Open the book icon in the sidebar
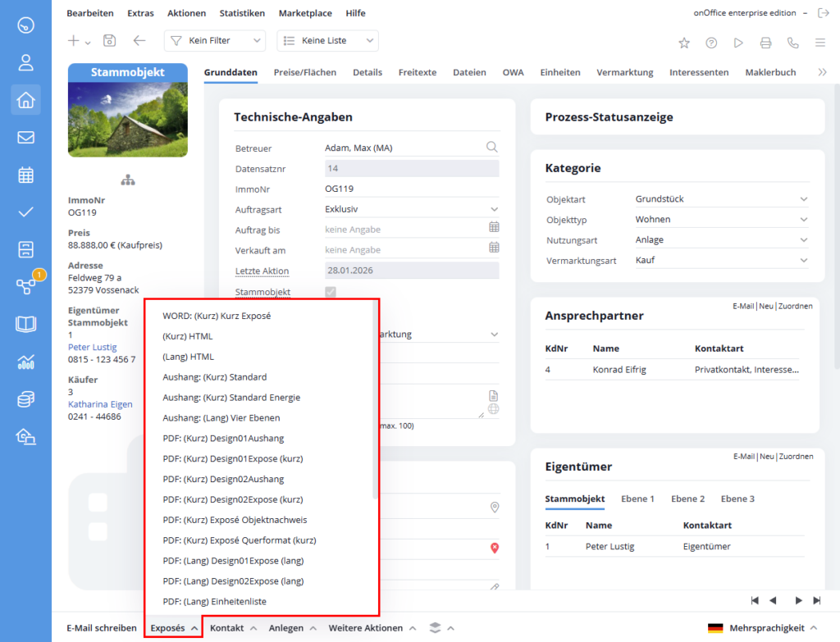The width and height of the screenshot is (840, 642). (x=25, y=324)
